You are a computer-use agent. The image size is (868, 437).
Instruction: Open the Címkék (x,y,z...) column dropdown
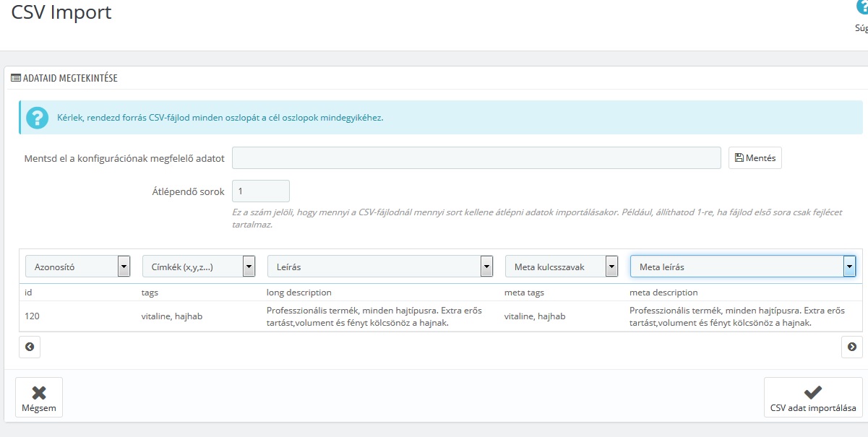tap(249, 267)
